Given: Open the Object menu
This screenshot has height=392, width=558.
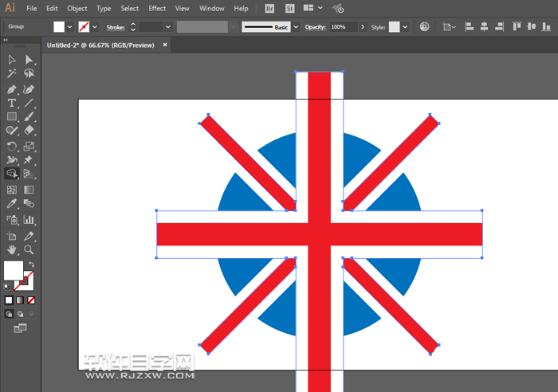Looking at the screenshot, I should tap(77, 8).
